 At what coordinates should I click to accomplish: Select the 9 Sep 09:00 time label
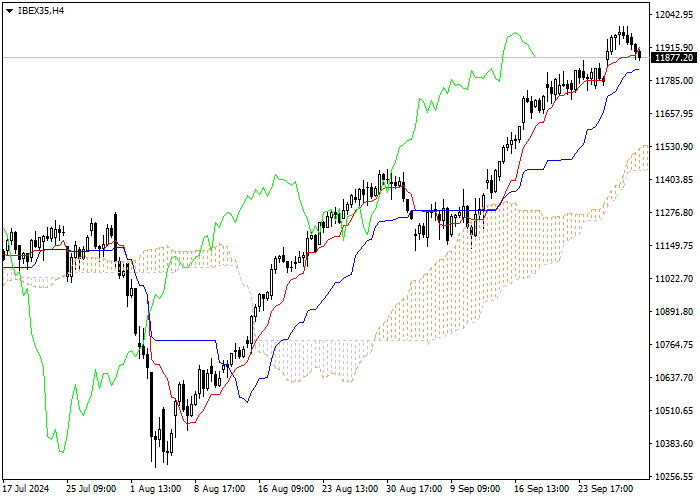475,489
